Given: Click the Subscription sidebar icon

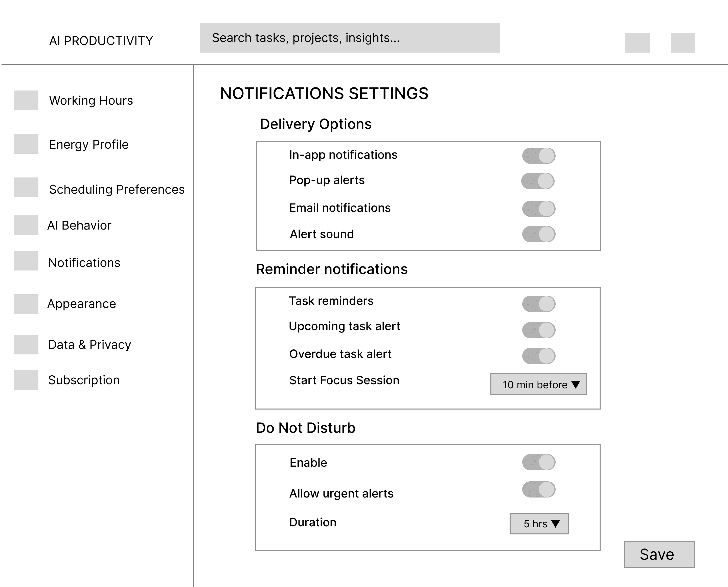Looking at the screenshot, I should pyautogui.click(x=26, y=380).
